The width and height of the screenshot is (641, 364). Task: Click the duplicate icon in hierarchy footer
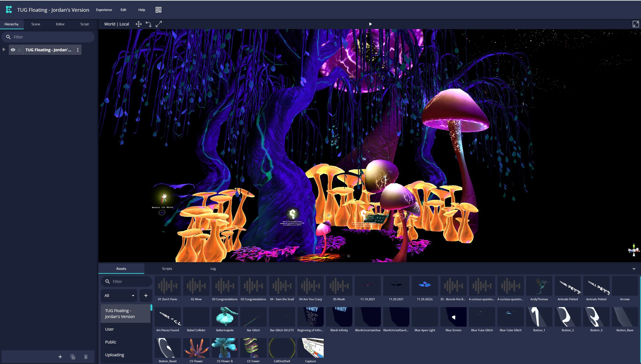coord(73,357)
